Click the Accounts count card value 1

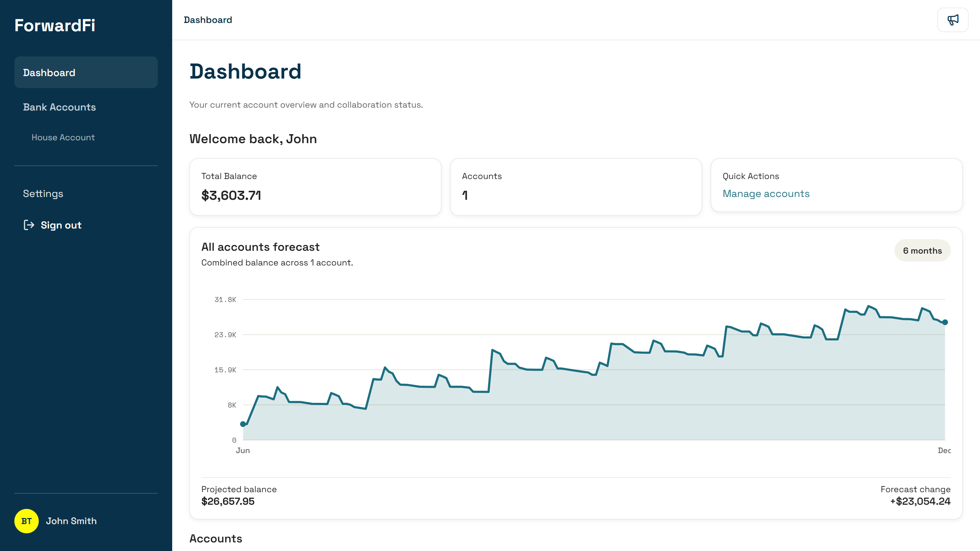(x=465, y=196)
